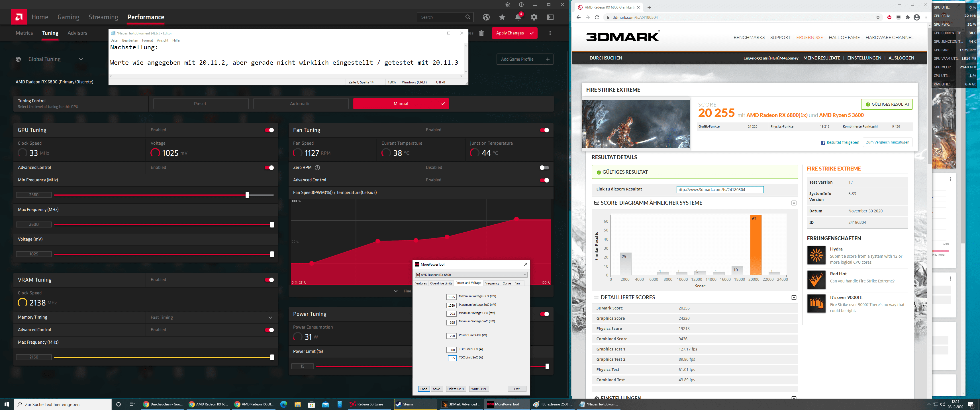Enable the Zero RPM switch
This screenshot has height=410, width=980.
click(544, 168)
